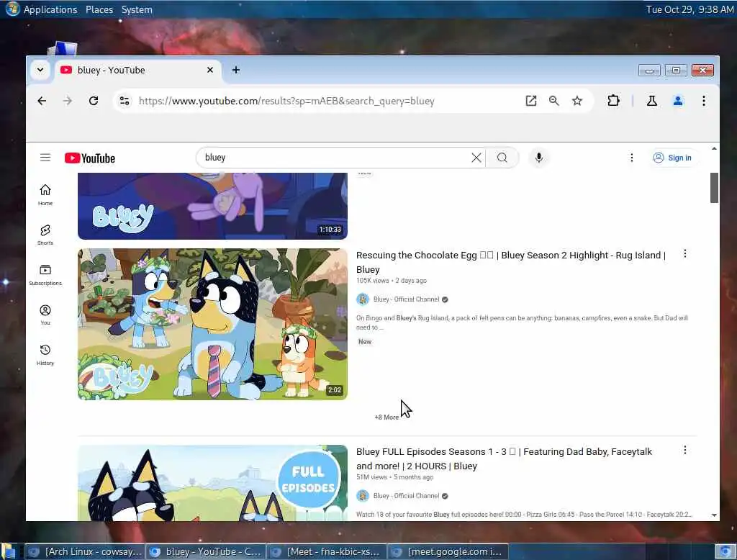Open Applications menu
Screen dimensions: 737x560
pos(50,9)
